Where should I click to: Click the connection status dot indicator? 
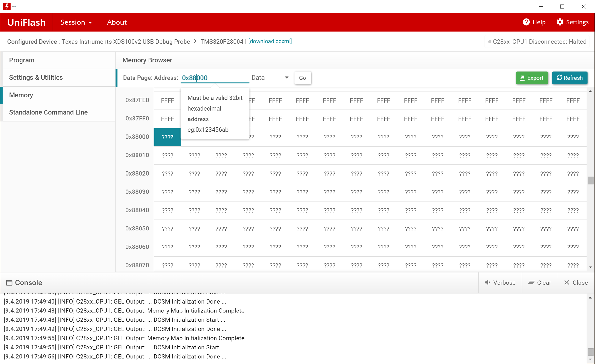tap(490, 42)
